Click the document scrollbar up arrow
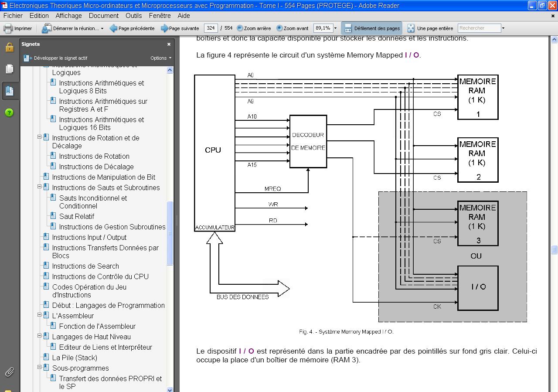Viewport: 558px width, 392px height. point(554,40)
